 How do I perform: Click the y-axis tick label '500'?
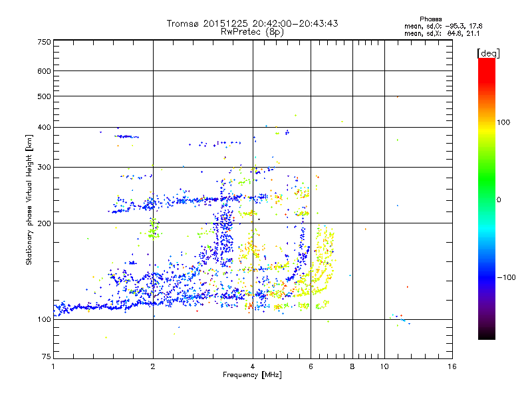[x=45, y=96]
